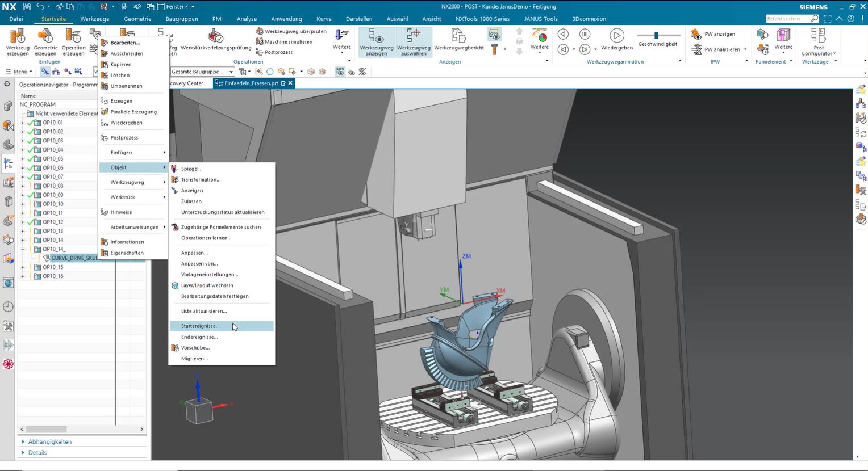The width and height of the screenshot is (868, 471).
Task: Click the Befehl suchen search field
Action: coord(787,19)
